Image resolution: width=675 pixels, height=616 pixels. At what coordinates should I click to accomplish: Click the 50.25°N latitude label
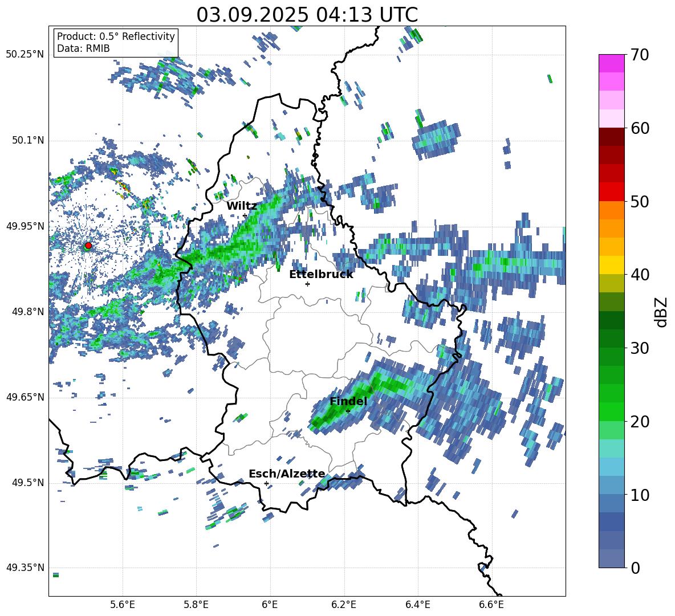coord(25,55)
